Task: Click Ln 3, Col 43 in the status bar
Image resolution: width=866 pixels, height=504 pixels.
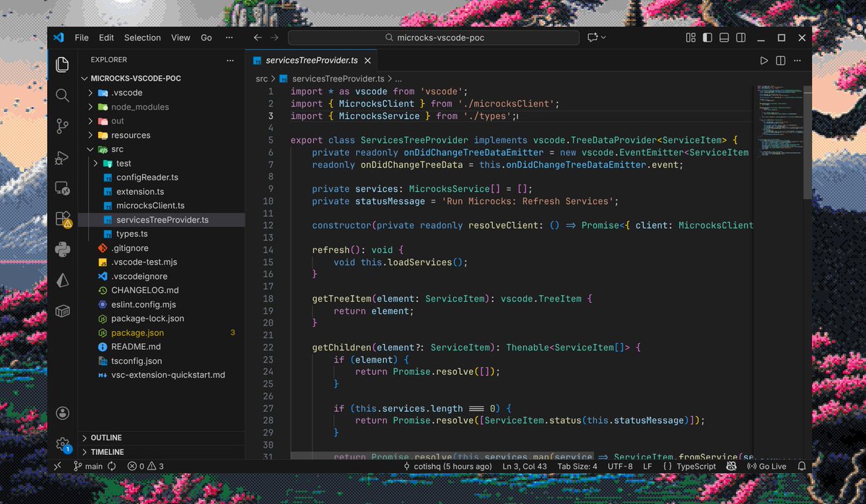Action: click(526, 467)
